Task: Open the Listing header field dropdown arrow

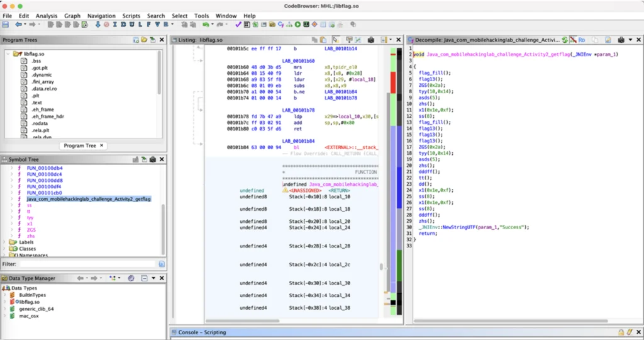Action: point(391,40)
